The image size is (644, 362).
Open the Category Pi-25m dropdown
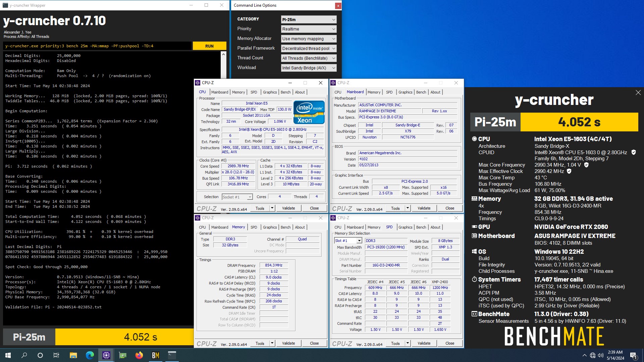point(309,19)
